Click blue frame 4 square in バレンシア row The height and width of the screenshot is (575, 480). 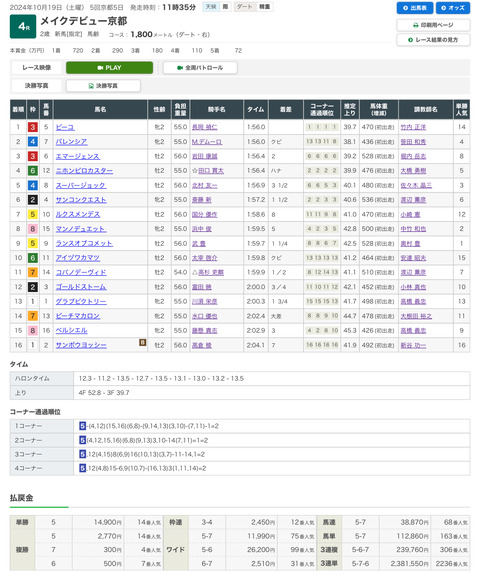tap(33, 142)
